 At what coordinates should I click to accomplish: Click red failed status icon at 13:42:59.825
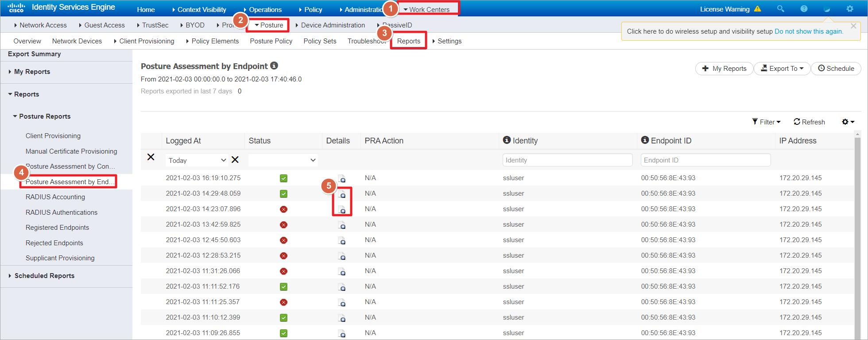pyautogui.click(x=284, y=225)
